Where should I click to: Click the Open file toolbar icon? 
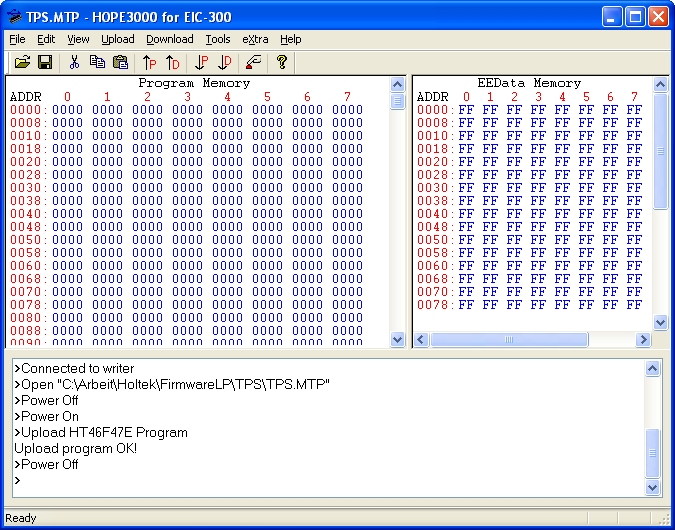tap(22, 62)
